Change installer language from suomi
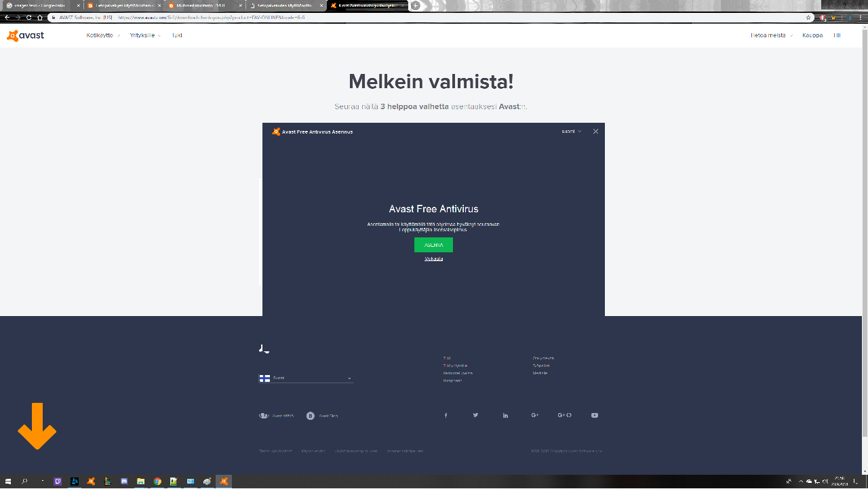The image size is (868, 489). [572, 132]
